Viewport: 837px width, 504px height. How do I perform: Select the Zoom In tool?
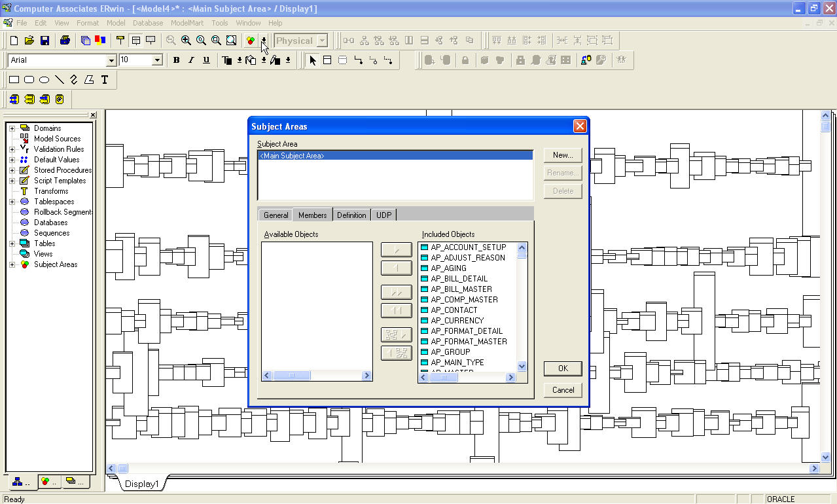tap(187, 40)
